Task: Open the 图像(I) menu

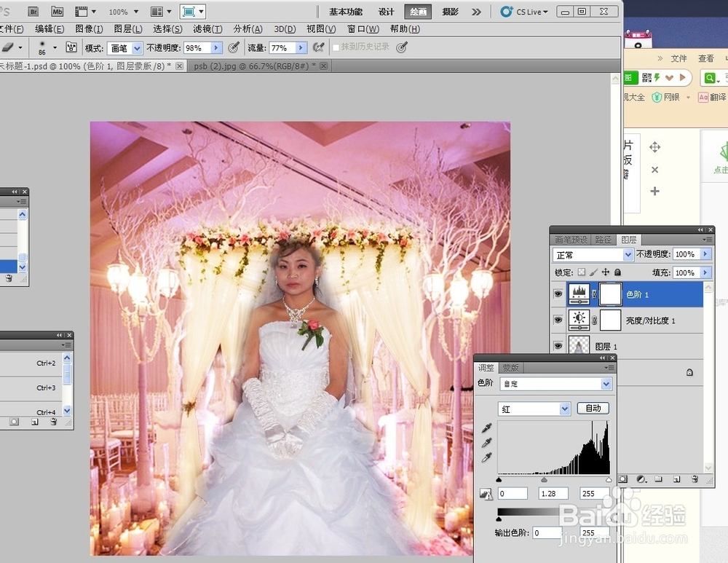Action: [x=89, y=29]
